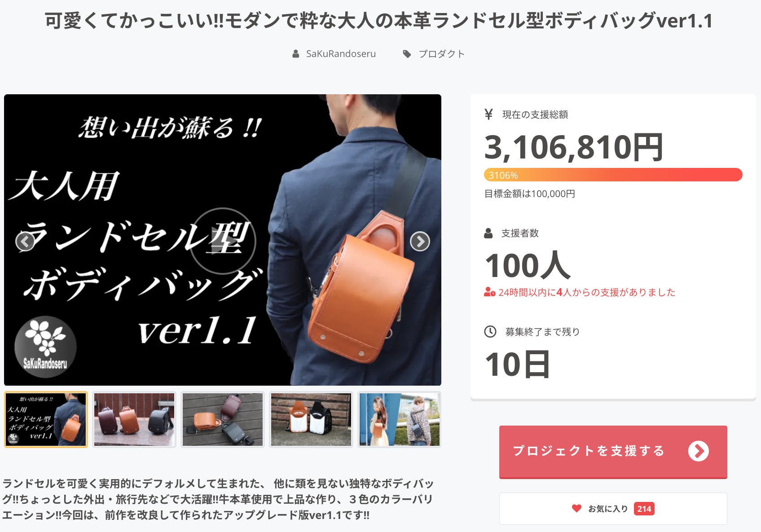Click the heart icon in the お気に入り button
Screen dimensions: 761x532
(x=576, y=509)
